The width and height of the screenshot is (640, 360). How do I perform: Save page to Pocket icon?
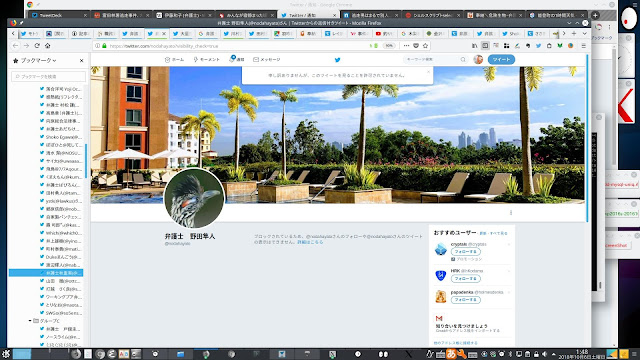416,46
